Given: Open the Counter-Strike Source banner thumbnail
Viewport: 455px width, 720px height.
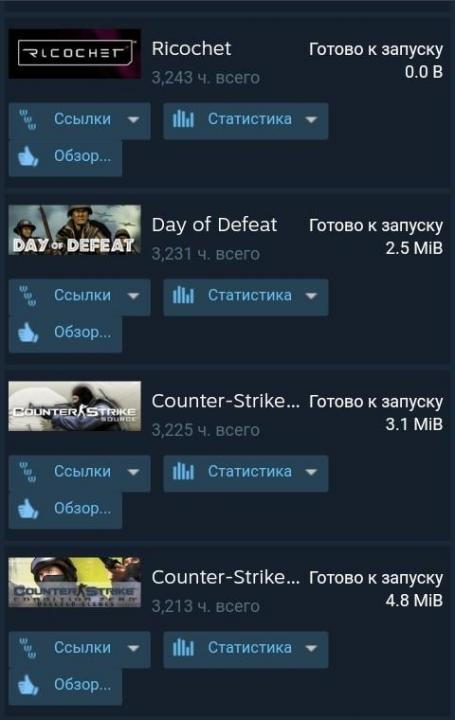Looking at the screenshot, I should pyautogui.click(x=75, y=406).
